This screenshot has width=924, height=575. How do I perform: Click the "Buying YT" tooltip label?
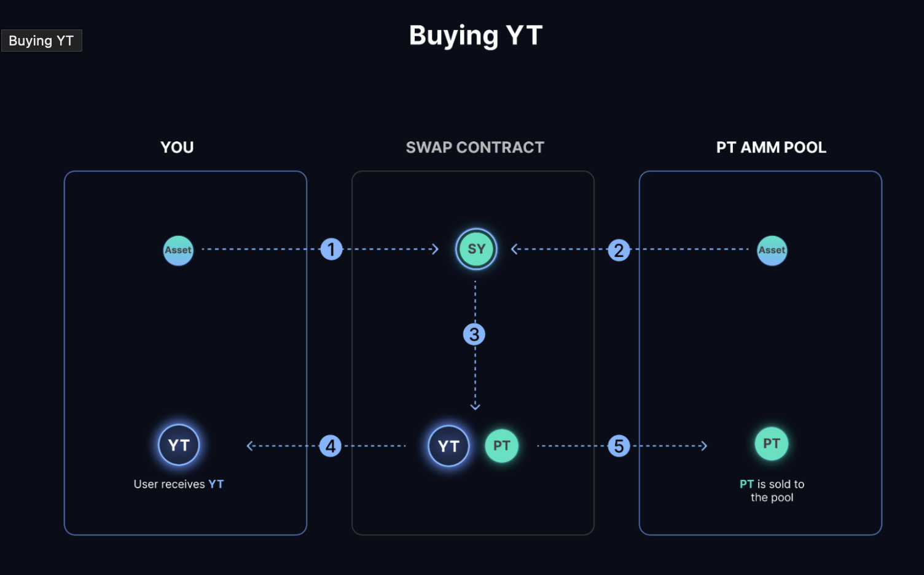point(41,41)
